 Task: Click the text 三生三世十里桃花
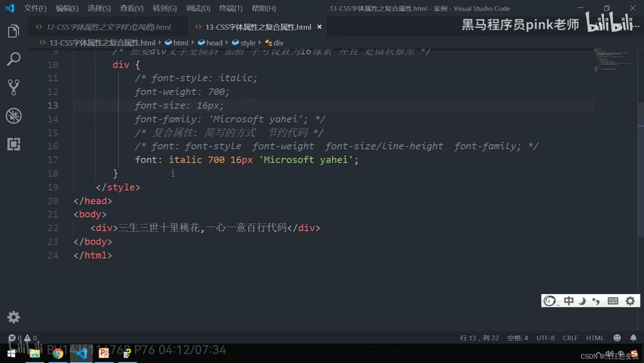159,228
